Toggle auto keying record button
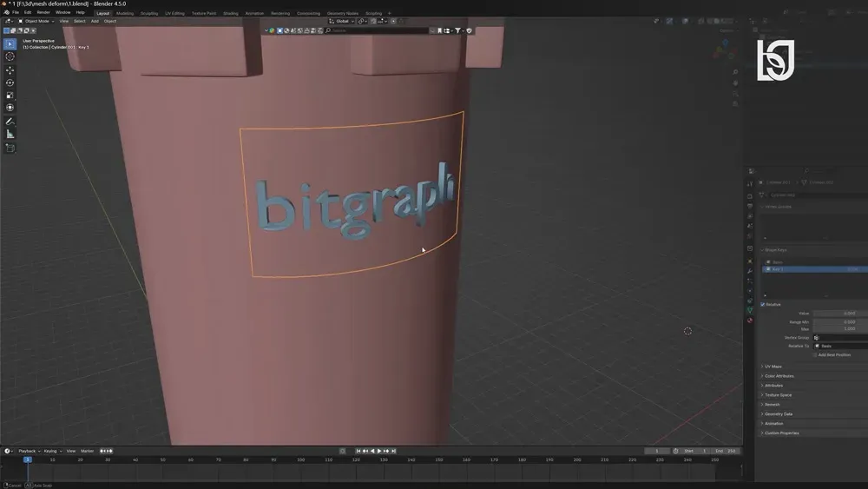868x489 pixels. click(x=342, y=451)
